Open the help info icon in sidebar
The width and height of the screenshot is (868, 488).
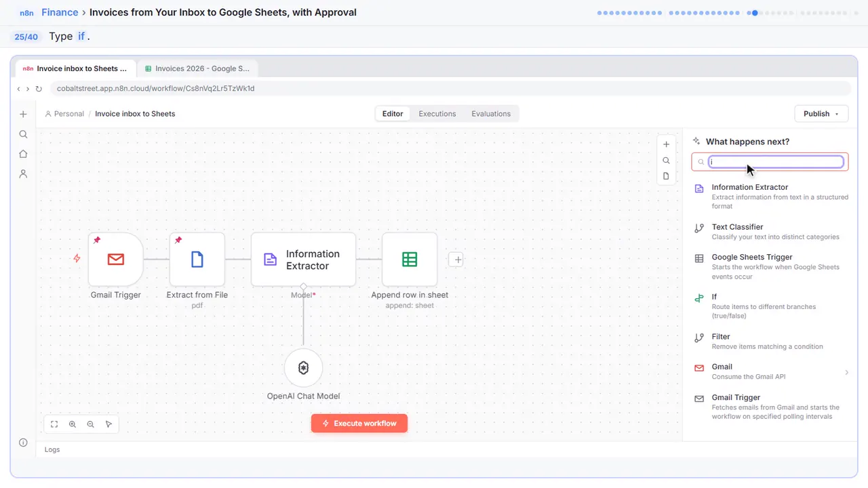(23, 443)
